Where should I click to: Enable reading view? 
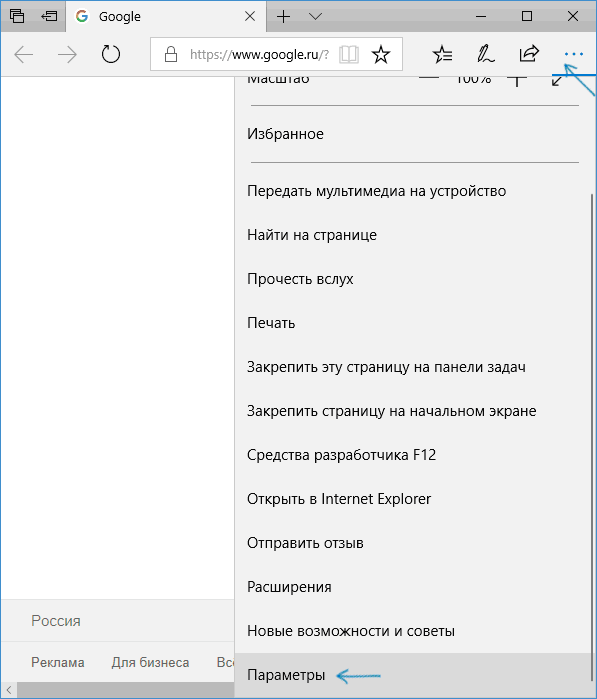349,54
